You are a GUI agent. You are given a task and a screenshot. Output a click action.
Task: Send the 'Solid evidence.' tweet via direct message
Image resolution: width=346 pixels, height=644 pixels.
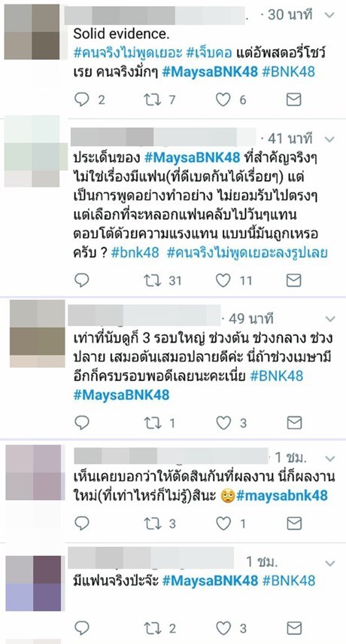pos(293,99)
